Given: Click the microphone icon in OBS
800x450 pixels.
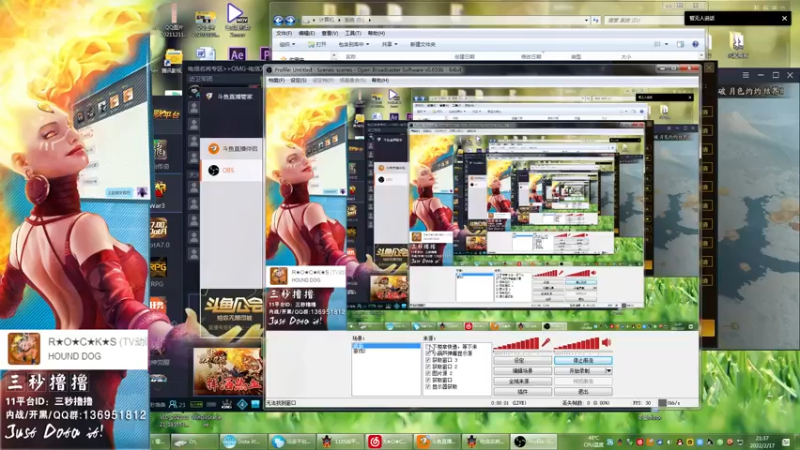Looking at the screenshot, I should pyautogui.click(x=545, y=343).
